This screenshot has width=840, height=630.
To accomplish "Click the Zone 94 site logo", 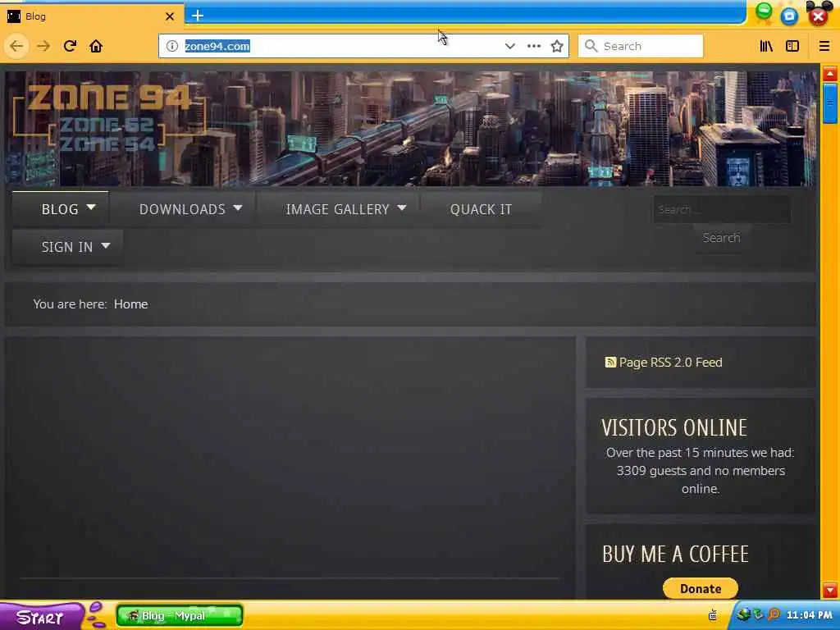I will point(110,118).
